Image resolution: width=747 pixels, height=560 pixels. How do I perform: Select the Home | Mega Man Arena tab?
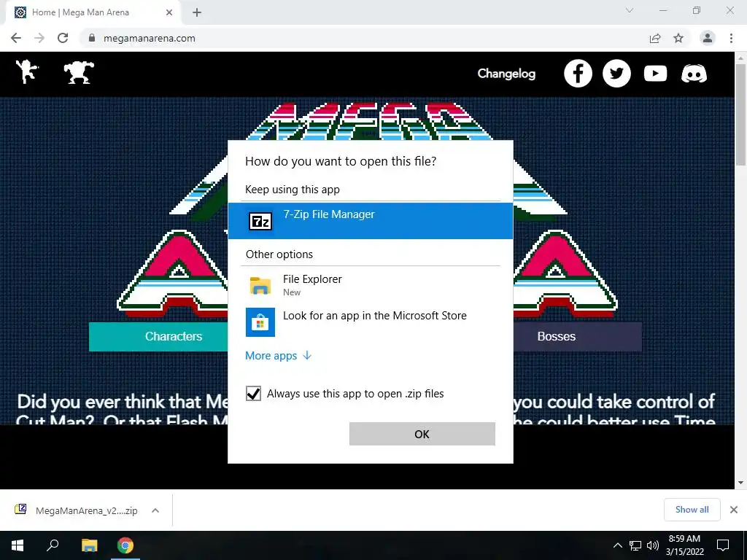(94, 12)
